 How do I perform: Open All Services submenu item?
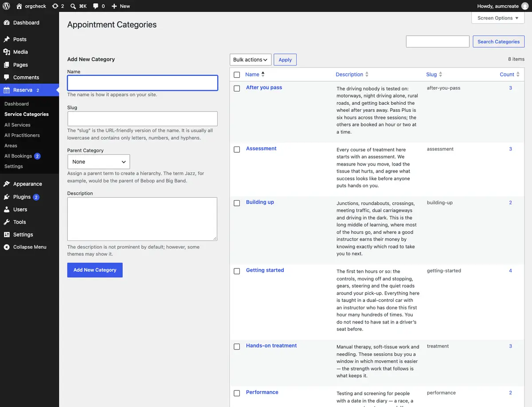click(x=17, y=125)
